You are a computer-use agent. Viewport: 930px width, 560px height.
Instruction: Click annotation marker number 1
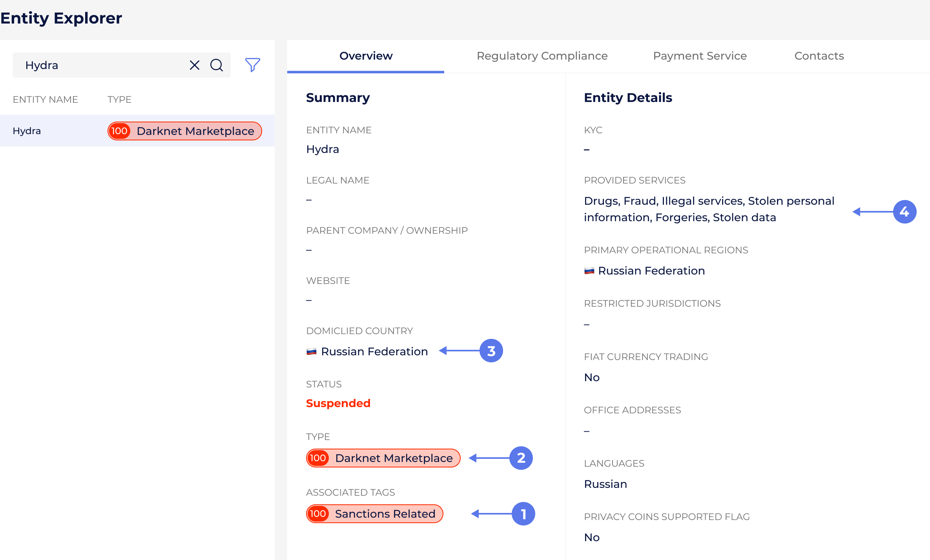[x=523, y=514]
